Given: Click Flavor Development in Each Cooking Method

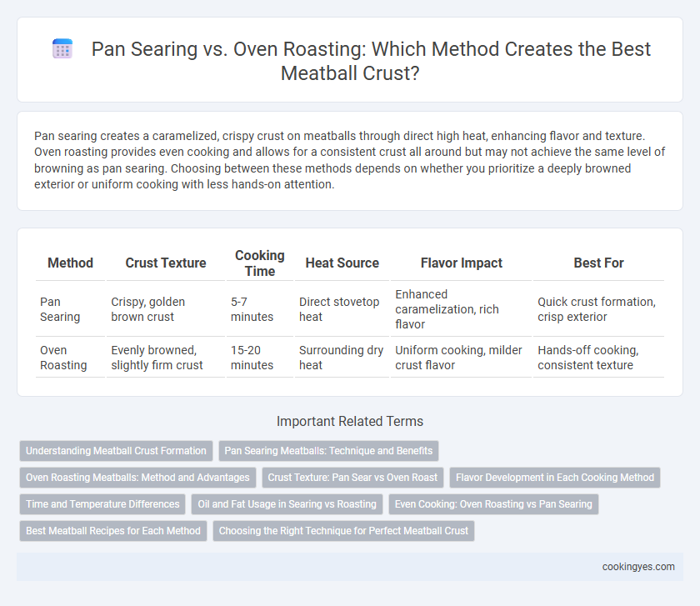Looking at the screenshot, I should (555, 478).
